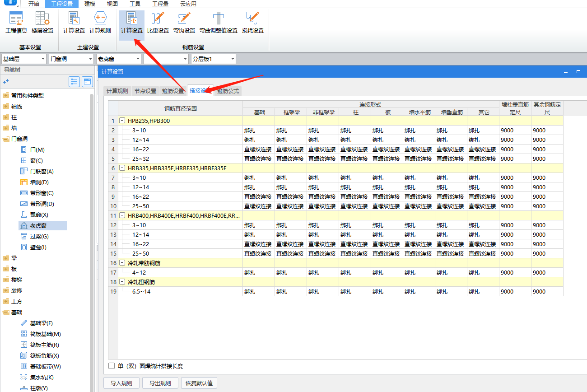Click 导出规则 button
Screen dimensions: 587x392
coord(160,383)
